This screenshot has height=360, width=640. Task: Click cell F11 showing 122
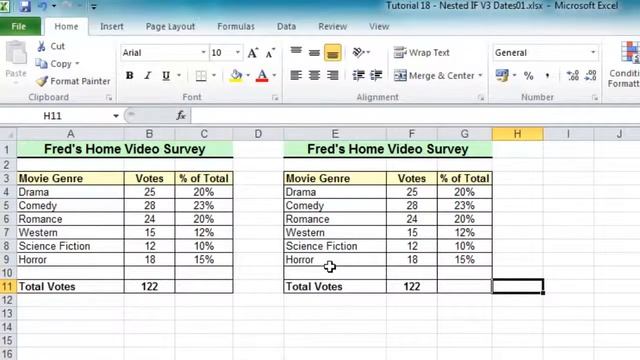click(411, 287)
